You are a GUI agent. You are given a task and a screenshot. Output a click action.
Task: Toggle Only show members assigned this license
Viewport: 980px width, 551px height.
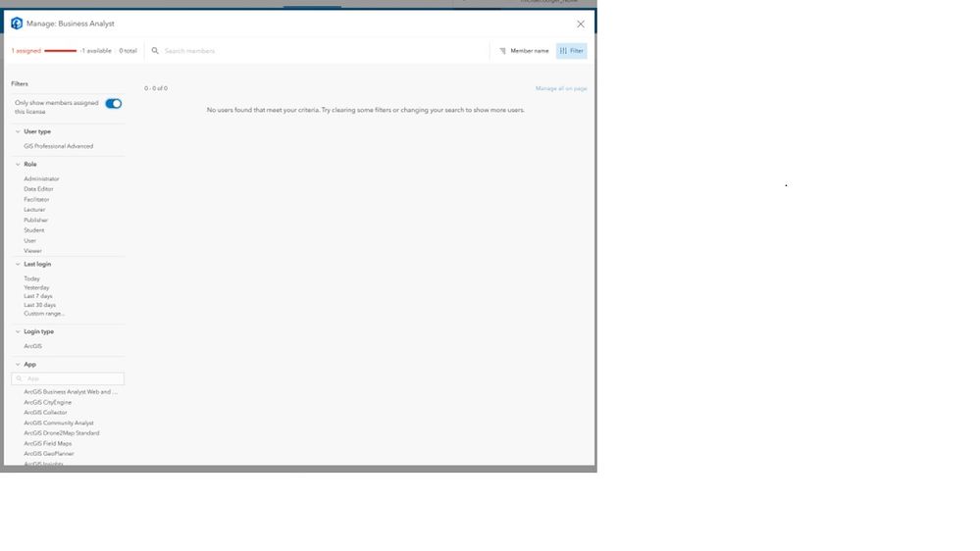tap(113, 104)
